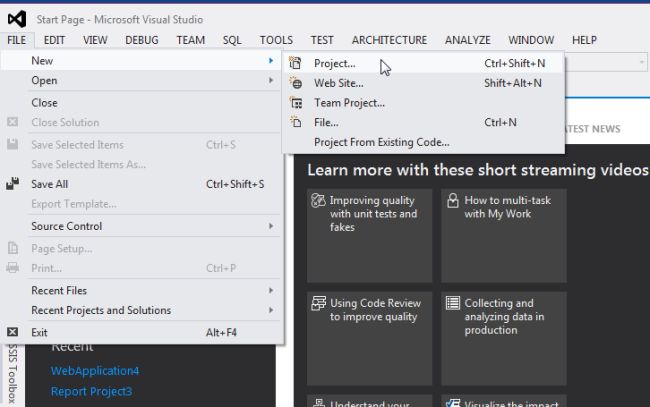Expand Recent Projects and Solutions submenu
This screenshot has width=650, height=407.
(270, 311)
